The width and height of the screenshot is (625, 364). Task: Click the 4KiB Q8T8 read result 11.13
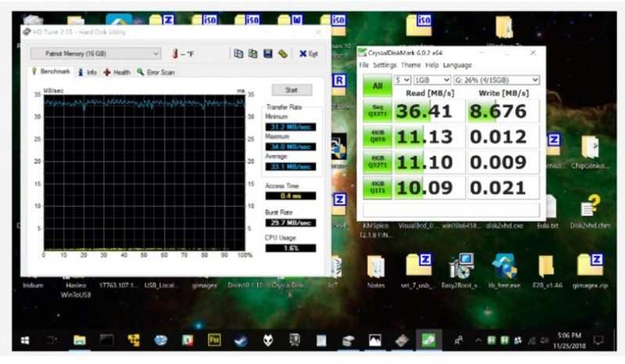[x=429, y=137]
